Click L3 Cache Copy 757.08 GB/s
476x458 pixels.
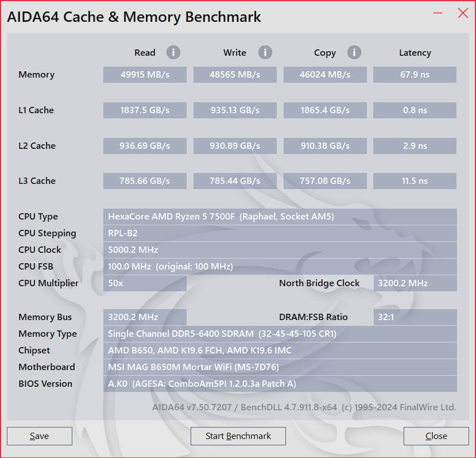(x=325, y=181)
